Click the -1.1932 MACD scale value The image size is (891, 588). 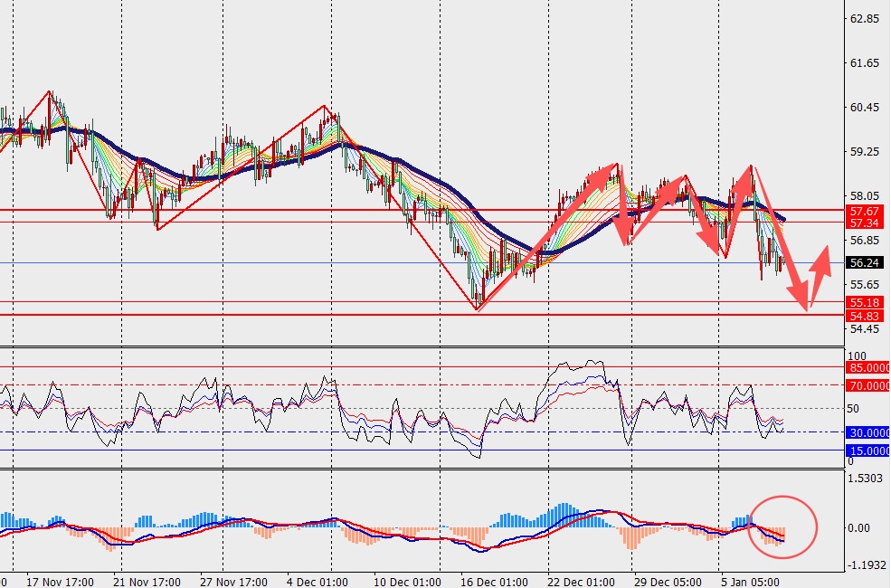click(x=864, y=564)
